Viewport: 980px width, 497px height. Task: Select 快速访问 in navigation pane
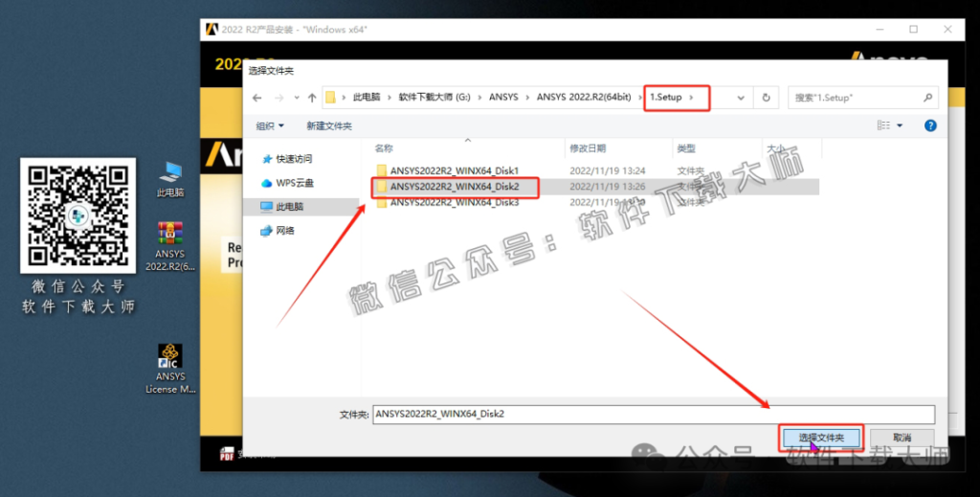click(x=287, y=159)
